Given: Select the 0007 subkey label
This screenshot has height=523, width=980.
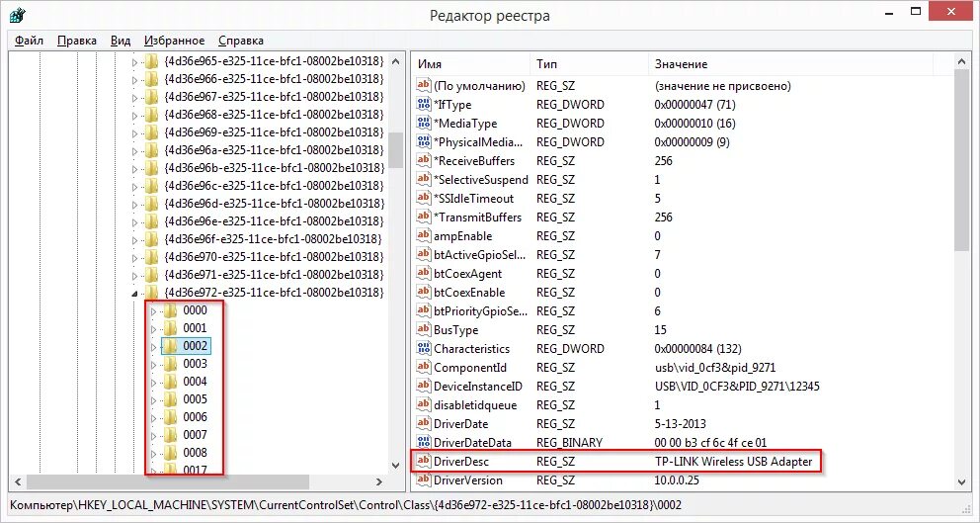Looking at the screenshot, I should pyautogui.click(x=195, y=435).
